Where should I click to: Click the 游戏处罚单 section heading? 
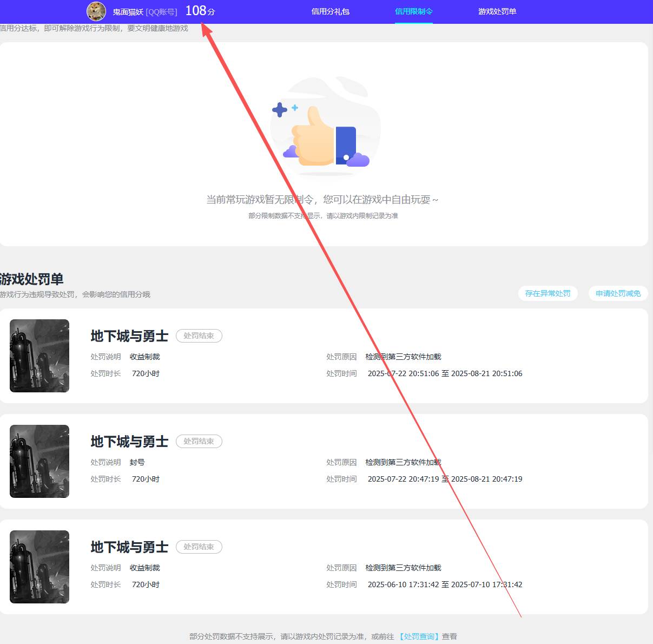coord(32,279)
